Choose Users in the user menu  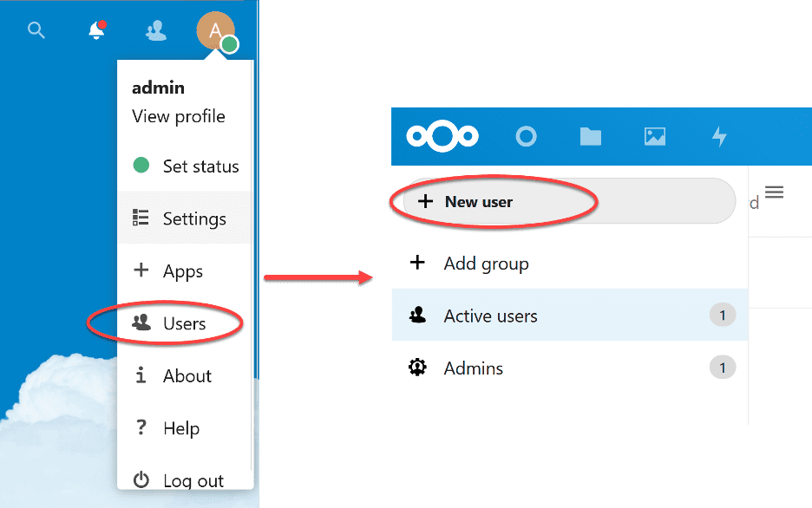[x=184, y=323]
